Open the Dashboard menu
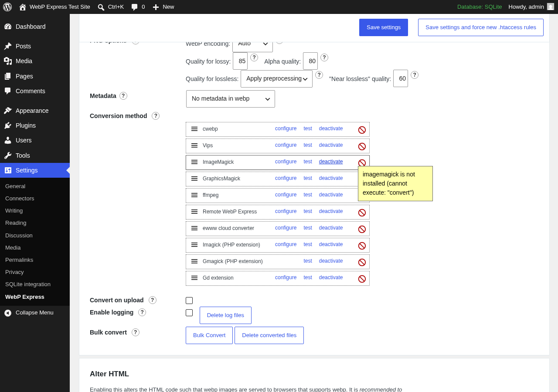 pos(35,27)
